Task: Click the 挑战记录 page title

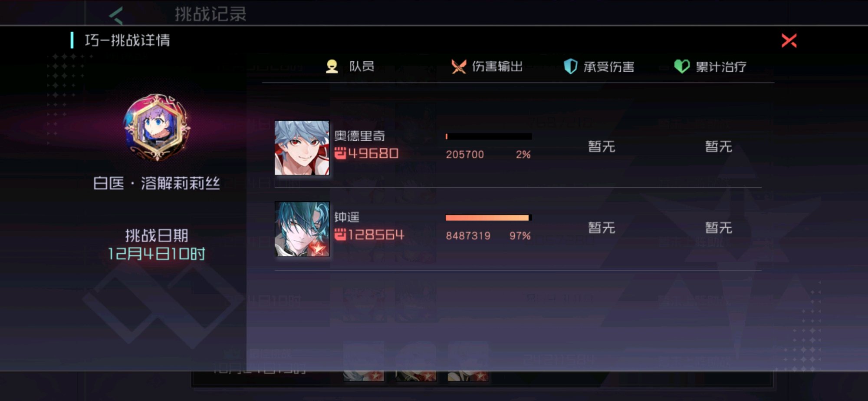Action: pos(211,14)
